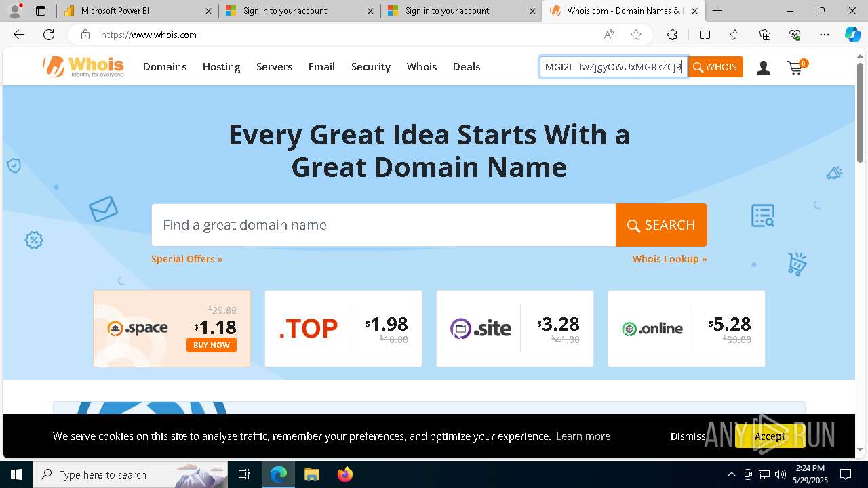Image resolution: width=868 pixels, height=488 pixels.
Task: Open the notification center icon
Action: coord(846,474)
